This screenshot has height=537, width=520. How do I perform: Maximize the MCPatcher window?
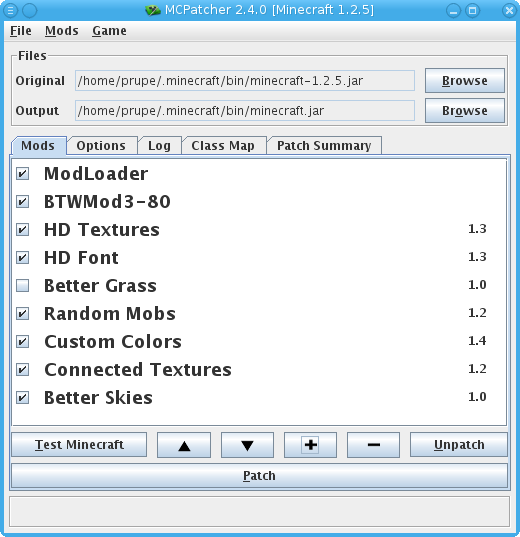pos(472,10)
